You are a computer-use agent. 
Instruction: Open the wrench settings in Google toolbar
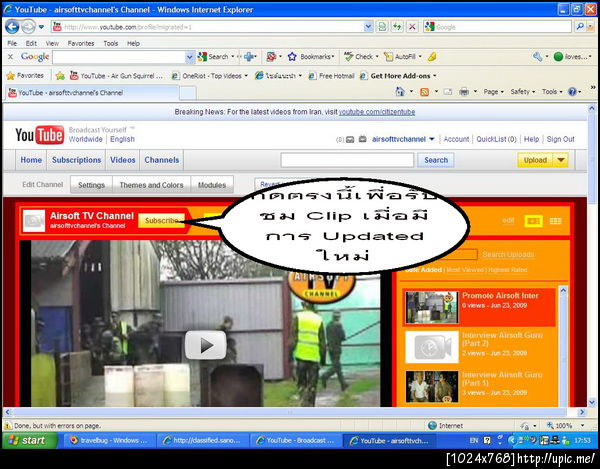pos(538,57)
